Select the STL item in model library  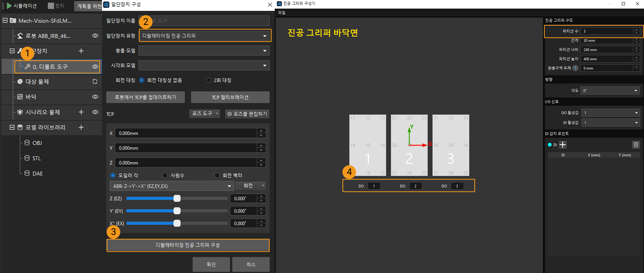[x=37, y=158]
